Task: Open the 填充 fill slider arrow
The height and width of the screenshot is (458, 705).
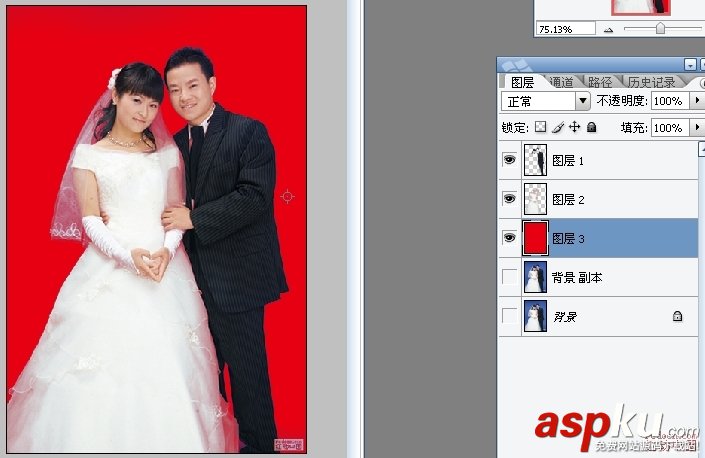Action: [696, 128]
